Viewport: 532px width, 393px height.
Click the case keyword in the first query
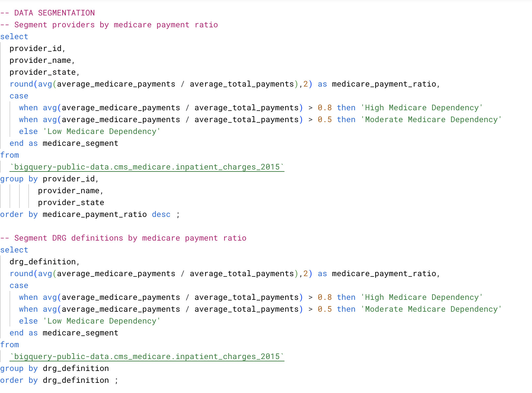pyautogui.click(x=19, y=96)
